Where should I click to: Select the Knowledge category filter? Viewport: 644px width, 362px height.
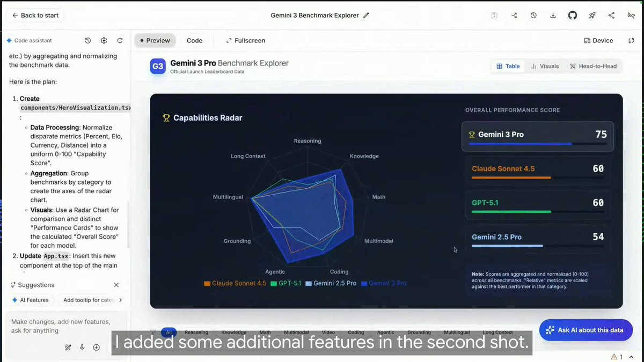pos(233,333)
